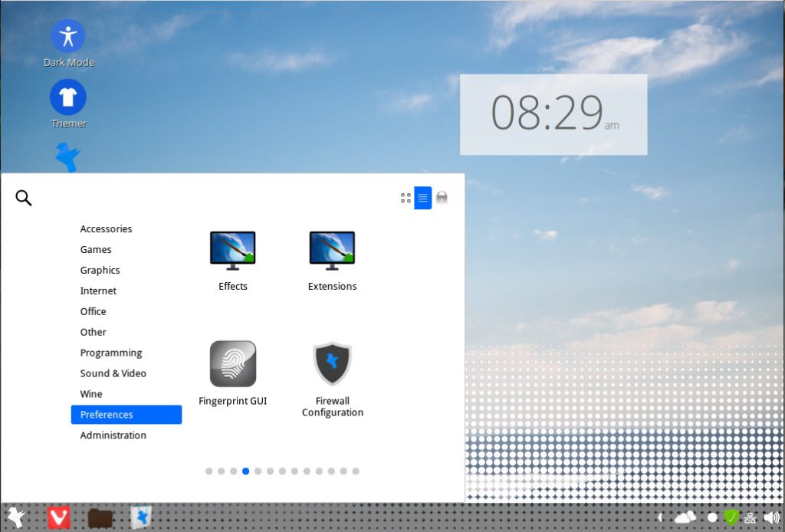This screenshot has width=785, height=532.
Task: Open the volume speaker tray icon
Action: click(x=772, y=517)
